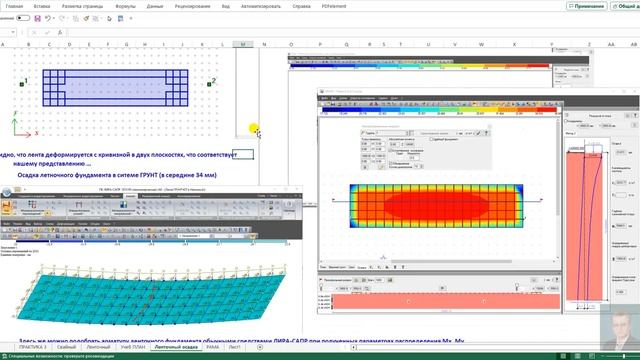Switch to Page Layout view icon

click(x=578, y=356)
